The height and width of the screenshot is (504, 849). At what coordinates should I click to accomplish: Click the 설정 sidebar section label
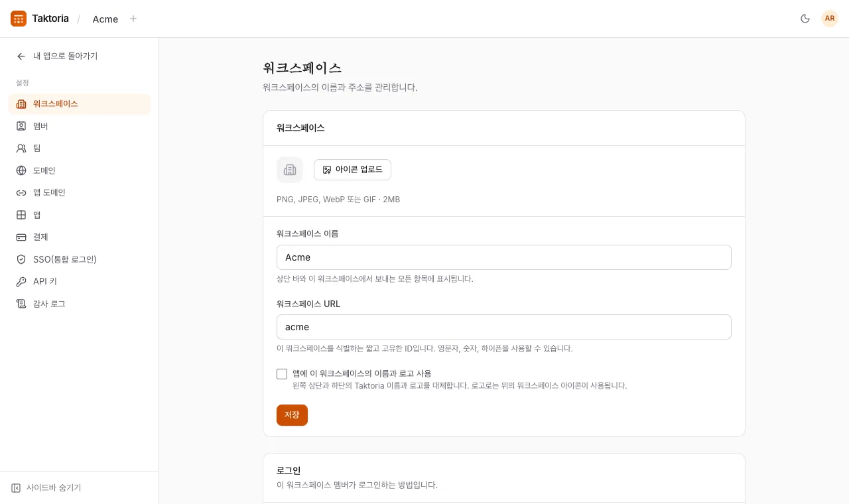[23, 83]
